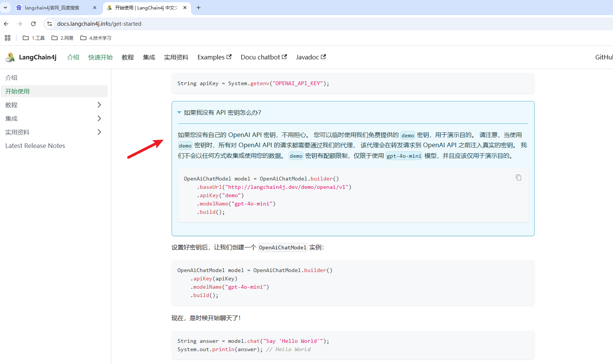Image resolution: width=613 pixels, height=364 pixels.
Task: Open the apps grid icon in bookmarks bar
Action: [x=8, y=38]
